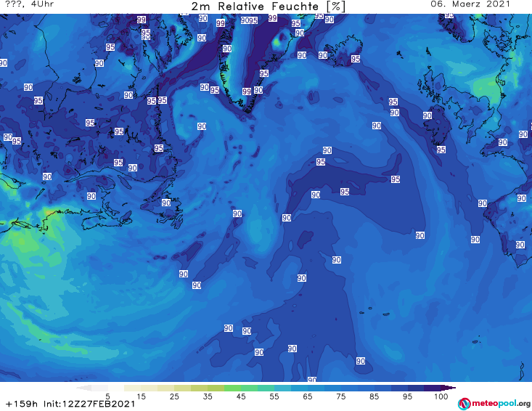Pick the dark purple swatch above legend 100
This screenshot has height=411, width=532.
tap(433, 388)
